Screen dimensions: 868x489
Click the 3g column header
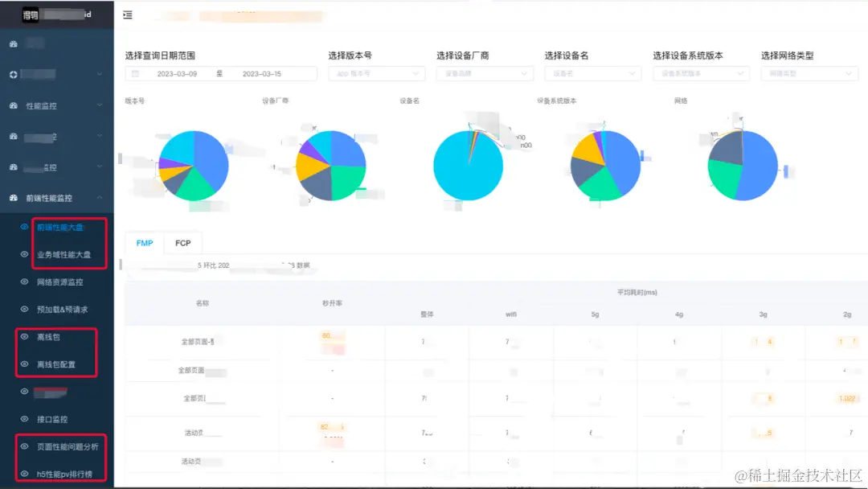click(x=764, y=314)
